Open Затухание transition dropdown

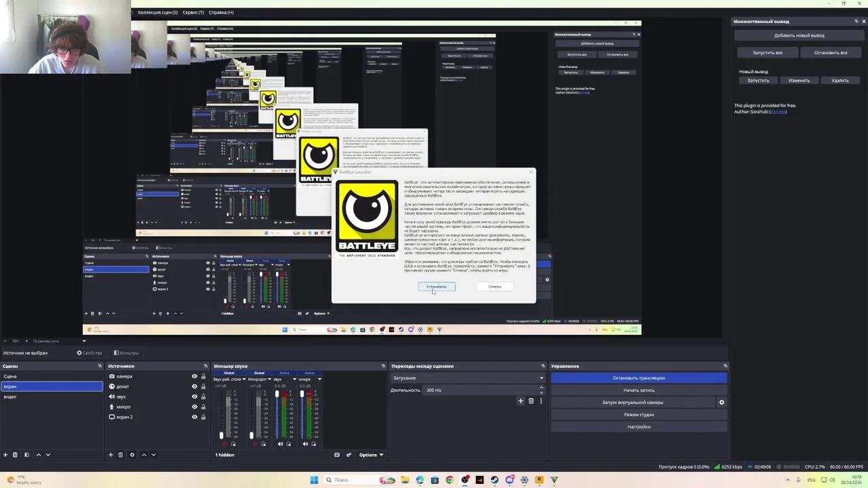point(467,378)
